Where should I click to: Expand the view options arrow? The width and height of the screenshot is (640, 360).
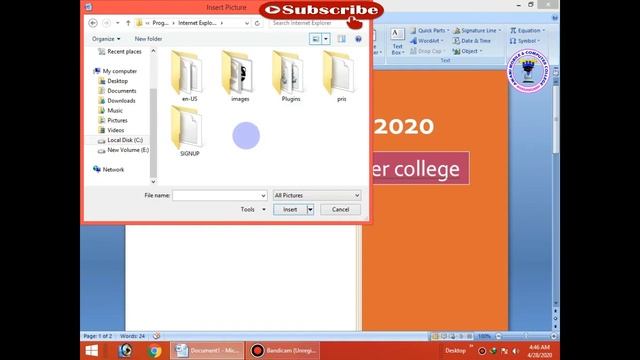326,39
